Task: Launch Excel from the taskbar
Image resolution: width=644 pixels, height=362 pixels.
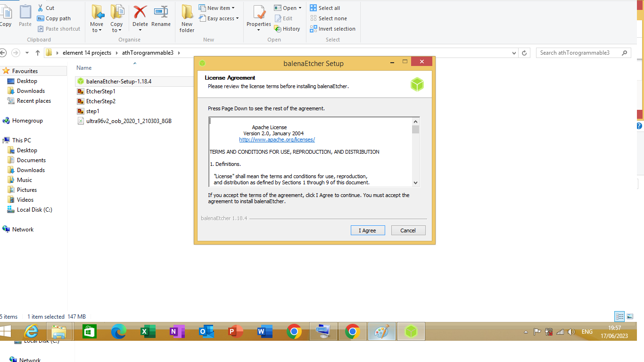Action: tap(148, 332)
